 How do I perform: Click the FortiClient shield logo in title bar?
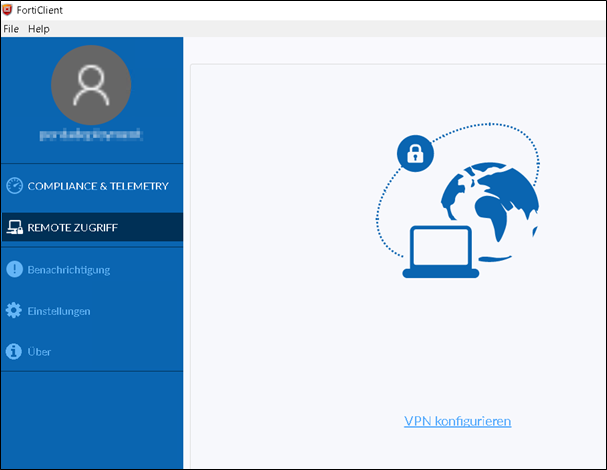pos(7,10)
